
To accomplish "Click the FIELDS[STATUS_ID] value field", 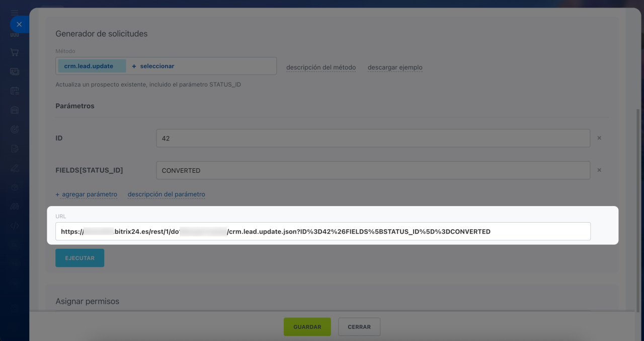I will pos(373,170).
